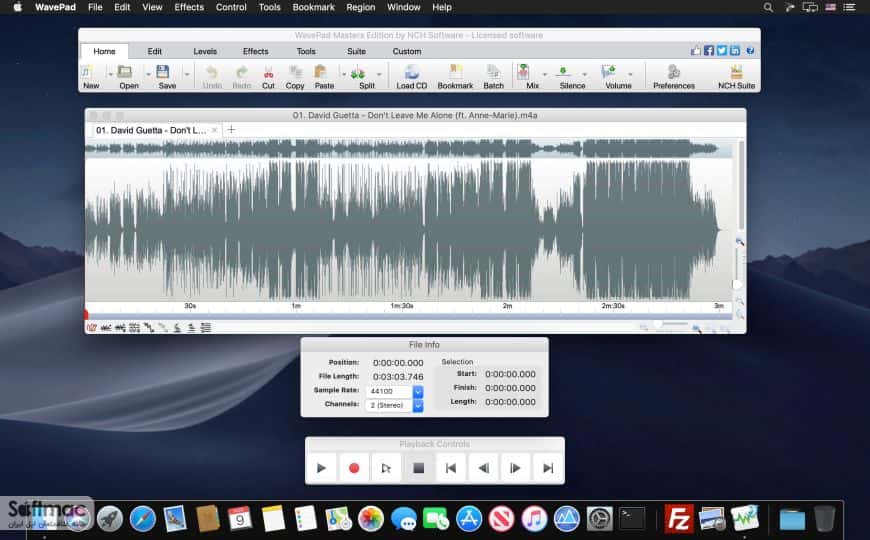The image size is (870, 540).
Task: Rewind using the step back button
Action: [x=483, y=468]
